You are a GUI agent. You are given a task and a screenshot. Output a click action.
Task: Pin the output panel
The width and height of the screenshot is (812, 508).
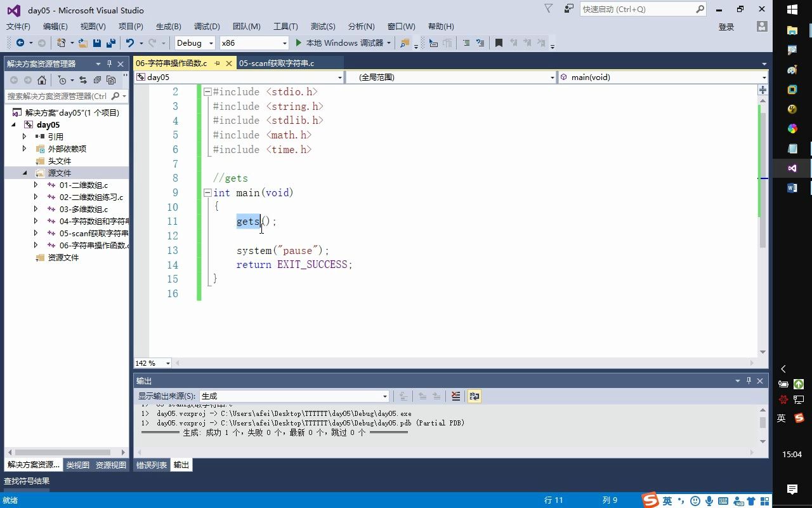749,380
